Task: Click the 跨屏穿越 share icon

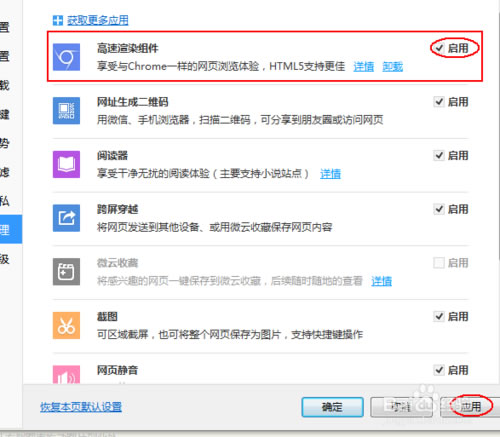Action: click(x=66, y=218)
